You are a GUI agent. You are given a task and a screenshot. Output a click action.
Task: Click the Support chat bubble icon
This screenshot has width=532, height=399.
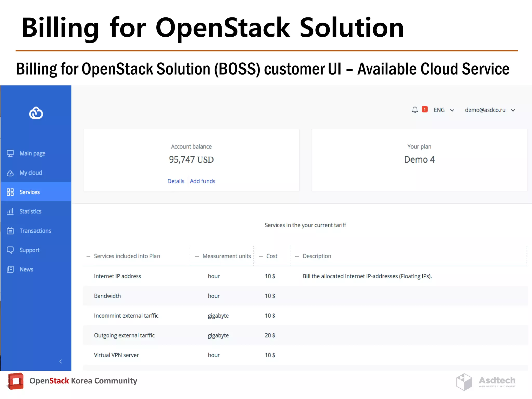pos(10,250)
